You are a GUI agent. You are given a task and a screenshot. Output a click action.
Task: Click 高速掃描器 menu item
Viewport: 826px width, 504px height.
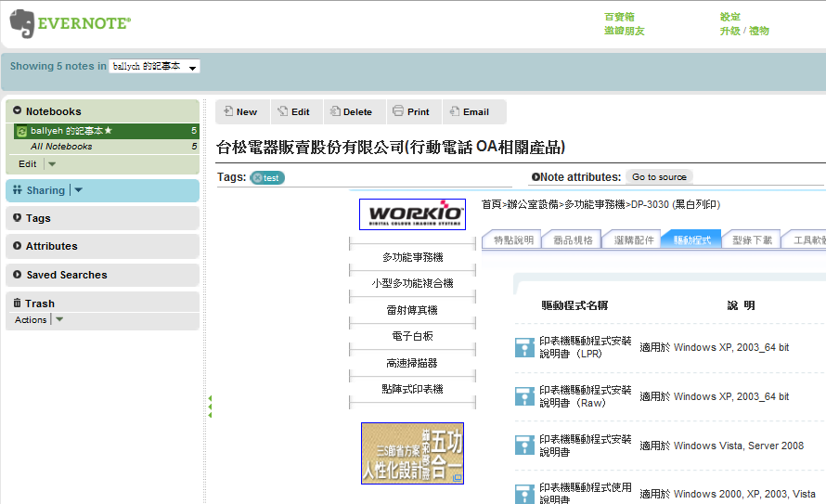coord(412,363)
